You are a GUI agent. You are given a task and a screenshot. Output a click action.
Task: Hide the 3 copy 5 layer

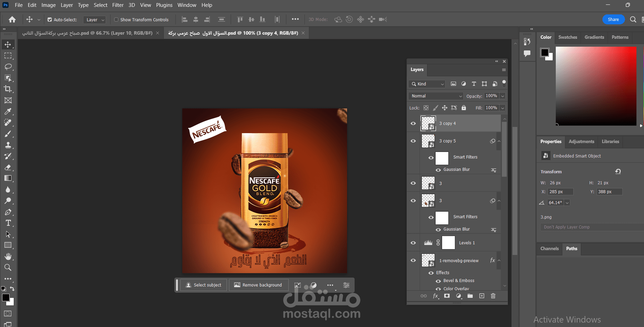click(x=413, y=141)
